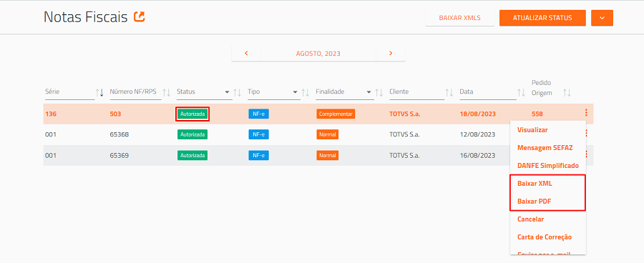
Task: Sort by Finalidade column arrows
Action: [x=379, y=93]
